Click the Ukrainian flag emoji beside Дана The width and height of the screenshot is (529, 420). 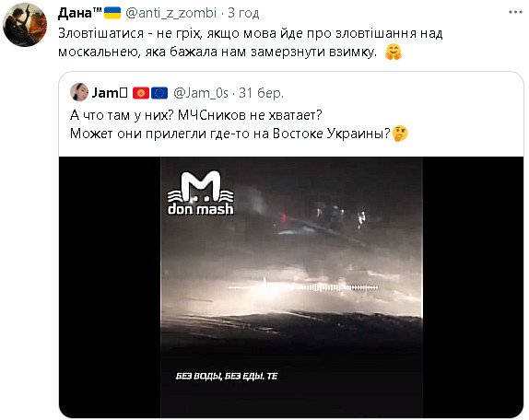tap(112, 13)
